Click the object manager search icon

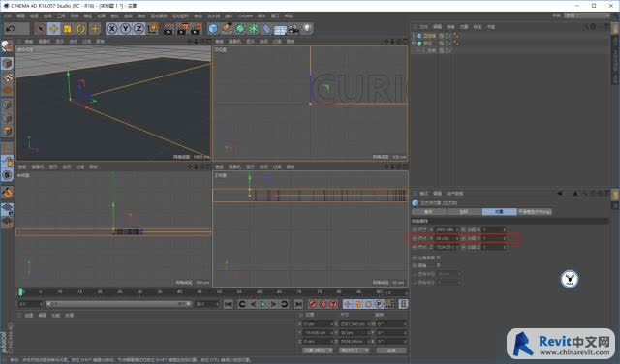pos(586,26)
